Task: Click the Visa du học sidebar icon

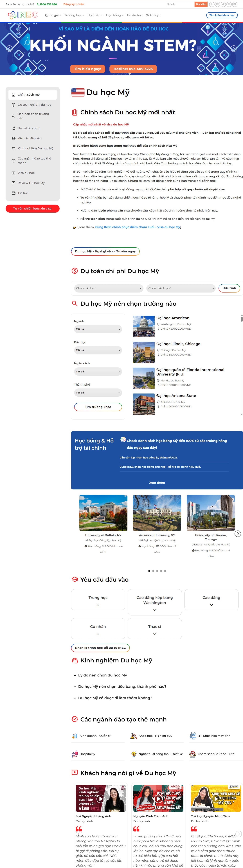Action: (x=13, y=173)
